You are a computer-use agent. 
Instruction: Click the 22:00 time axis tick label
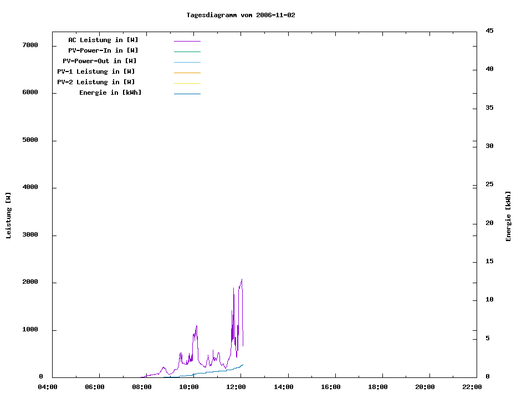[x=472, y=387]
